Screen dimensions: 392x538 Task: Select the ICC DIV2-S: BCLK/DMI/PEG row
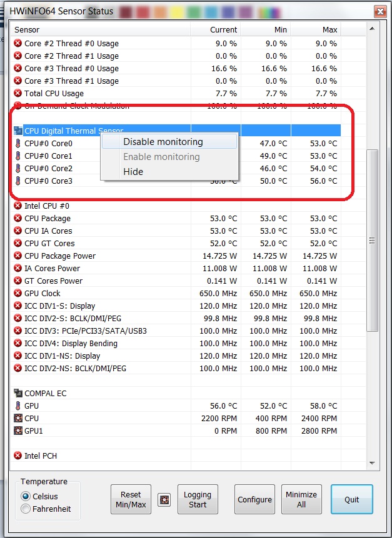coord(176,319)
